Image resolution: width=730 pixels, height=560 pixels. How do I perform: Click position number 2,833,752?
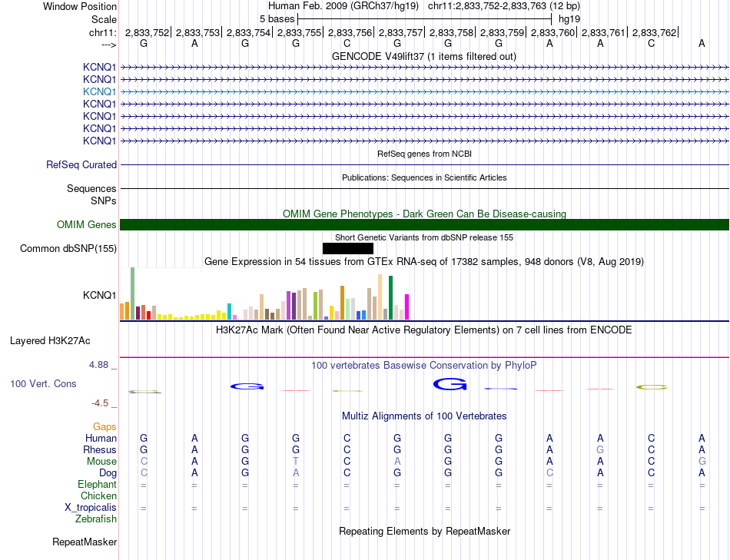(147, 32)
